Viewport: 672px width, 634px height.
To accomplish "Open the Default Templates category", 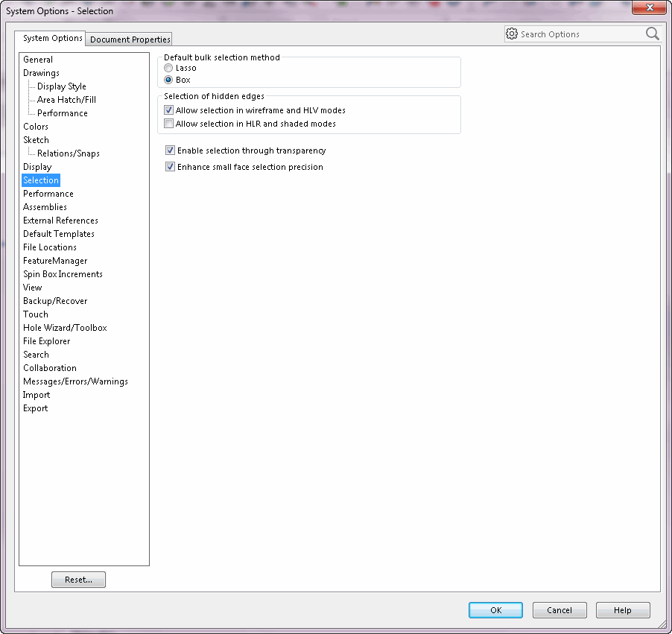I will coord(59,234).
